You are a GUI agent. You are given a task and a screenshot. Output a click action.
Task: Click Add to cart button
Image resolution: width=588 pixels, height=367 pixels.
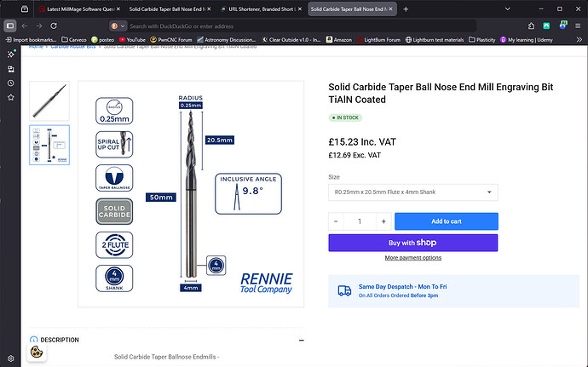446,221
